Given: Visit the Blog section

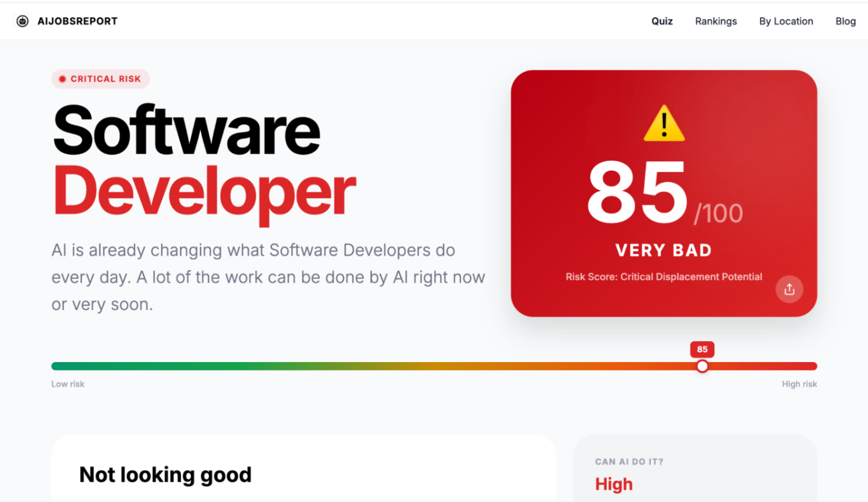Looking at the screenshot, I should point(845,21).
